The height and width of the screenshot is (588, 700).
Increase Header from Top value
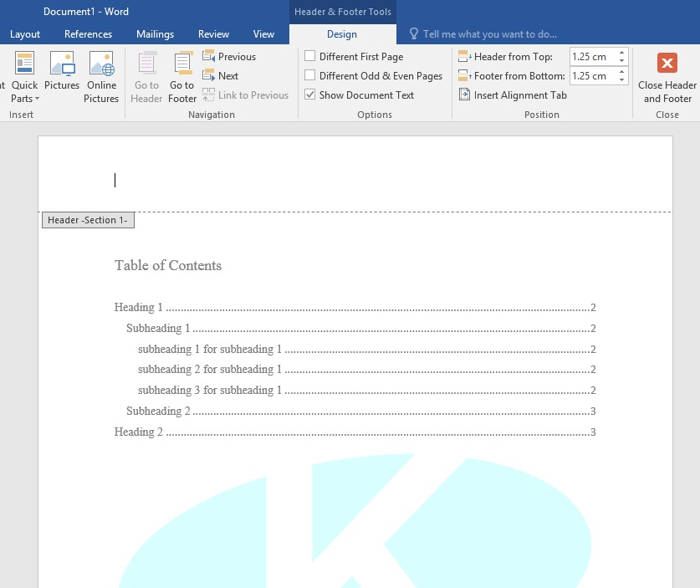pos(621,53)
